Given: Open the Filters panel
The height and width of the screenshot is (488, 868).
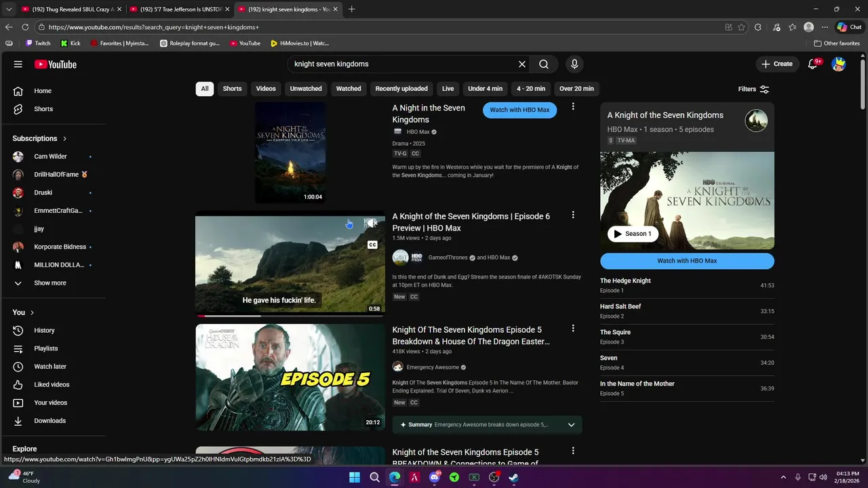Looking at the screenshot, I should click(753, 89).
